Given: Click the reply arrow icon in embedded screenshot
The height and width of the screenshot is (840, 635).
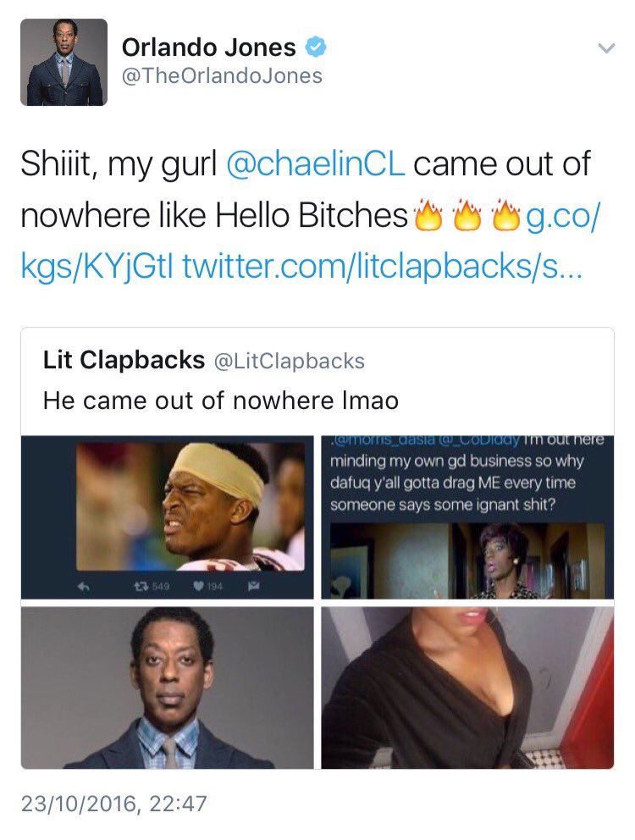Looking at the screenshot, I should (83, 587).
